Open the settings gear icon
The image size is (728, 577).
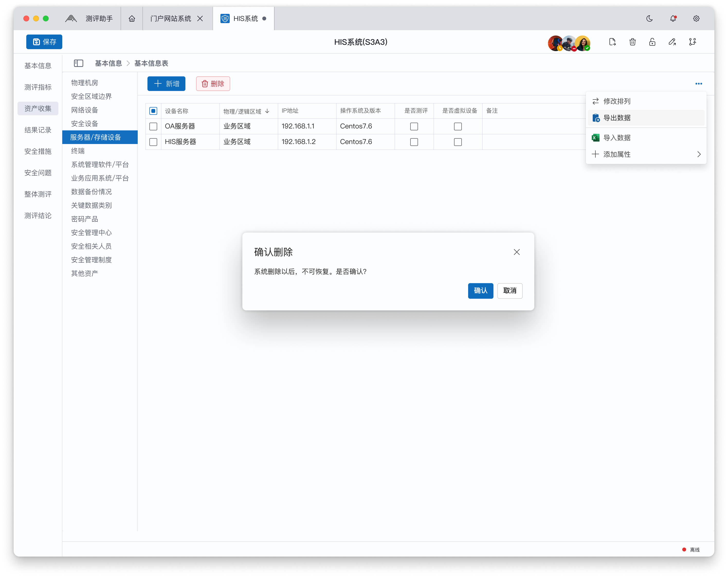click(x=696, y=18)
